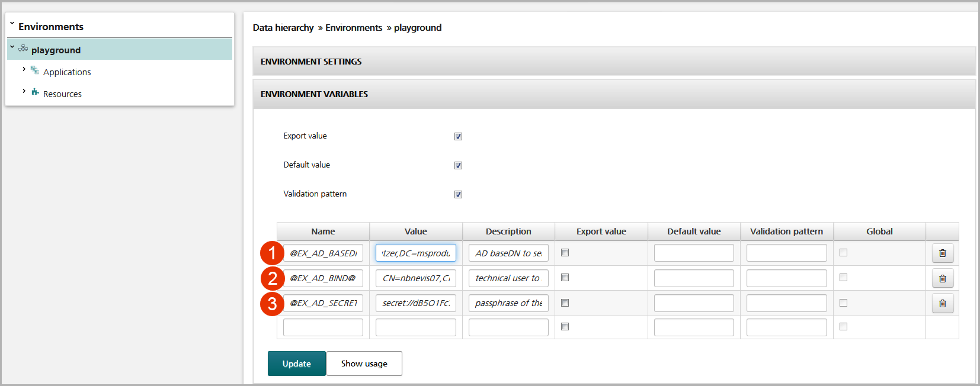Click the Applications node icon

click(35, 70)
